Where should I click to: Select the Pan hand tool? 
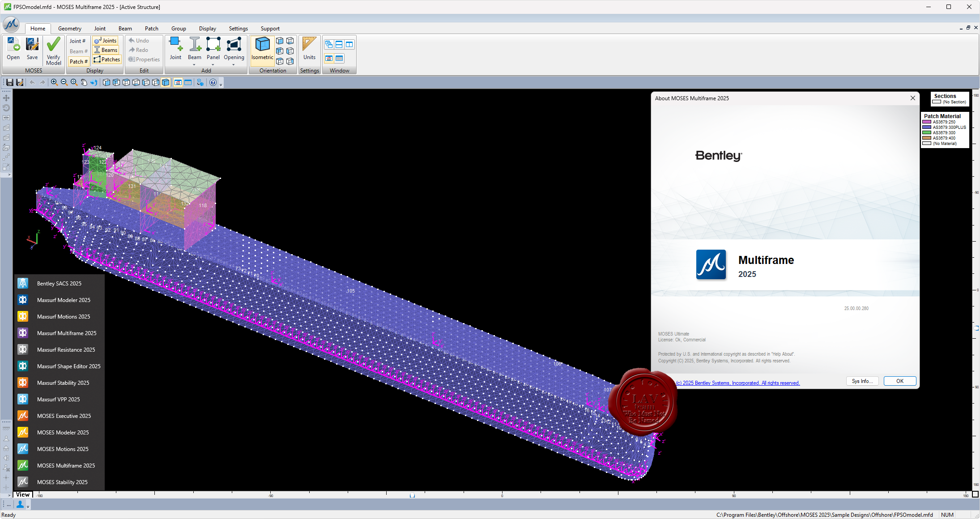tap(84, 82)
